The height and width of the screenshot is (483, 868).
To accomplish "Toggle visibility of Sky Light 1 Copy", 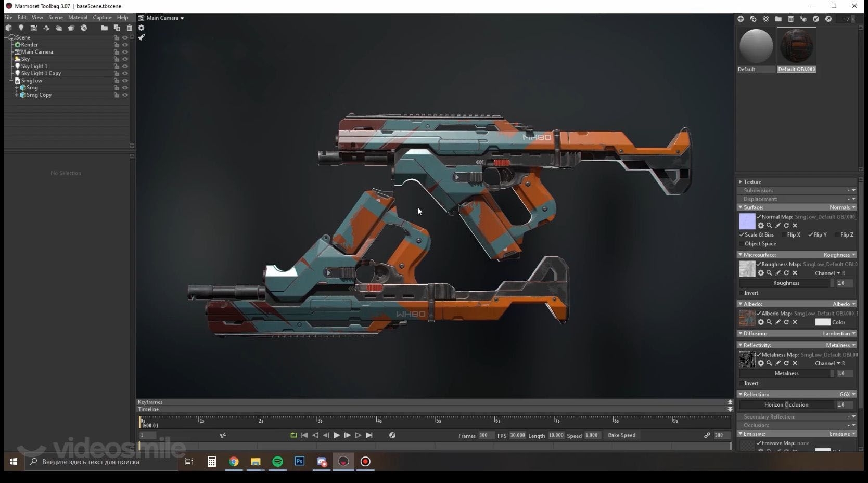I will click(125, 73).
